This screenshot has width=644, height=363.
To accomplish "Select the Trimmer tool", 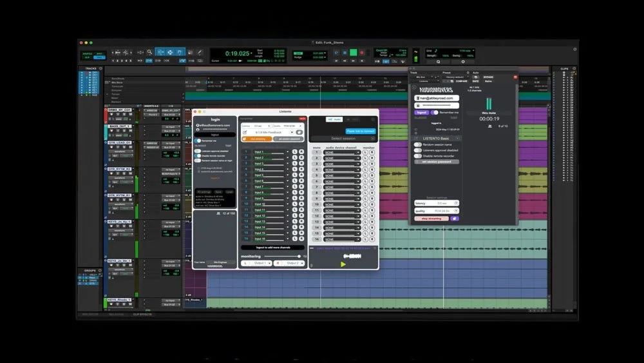I will (160, 52).
